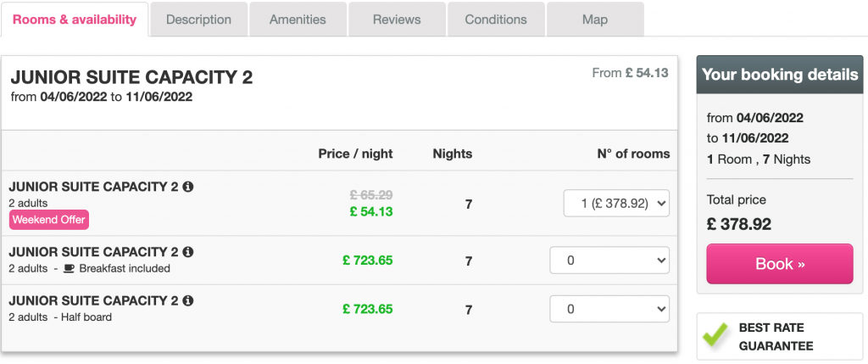Image resolution: width=868 pixels, height=364 pixels.
Task: Open info icon for Weekend Offer suite
Action: pos(187,187)
